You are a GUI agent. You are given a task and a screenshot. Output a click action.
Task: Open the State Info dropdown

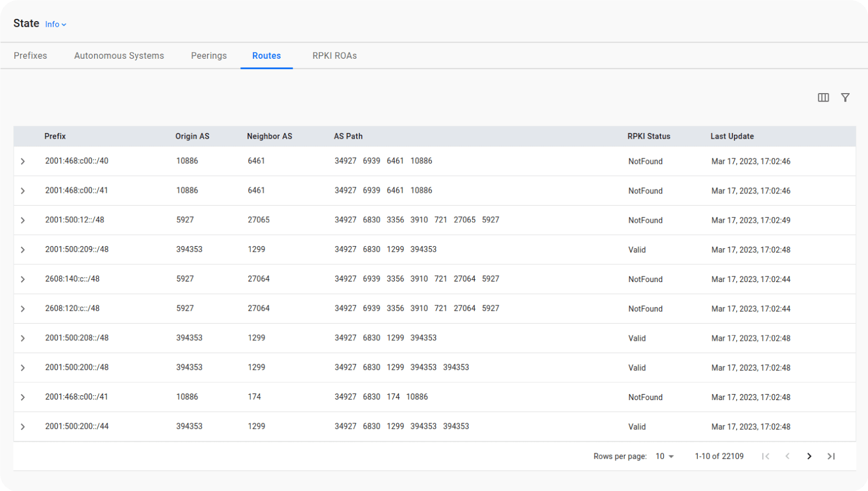coord(55,24)
